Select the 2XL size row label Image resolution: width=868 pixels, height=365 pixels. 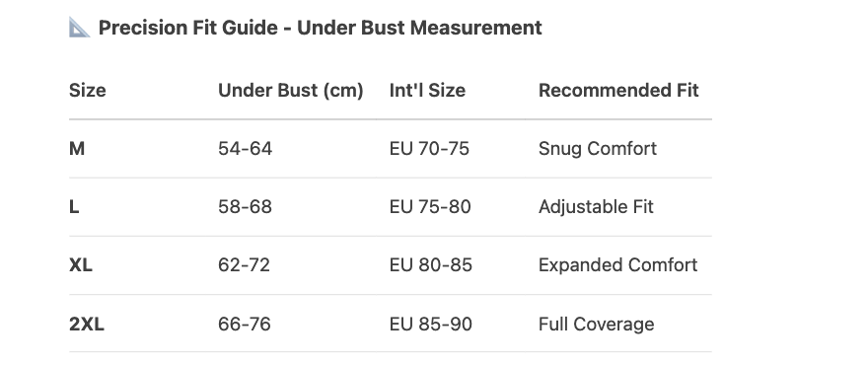click(87, 324)
